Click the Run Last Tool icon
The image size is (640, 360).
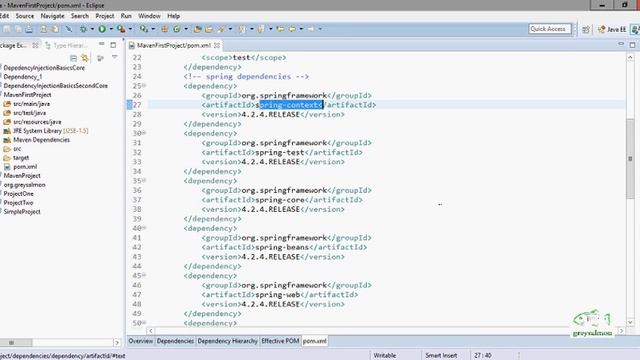[x=121, y=29]
